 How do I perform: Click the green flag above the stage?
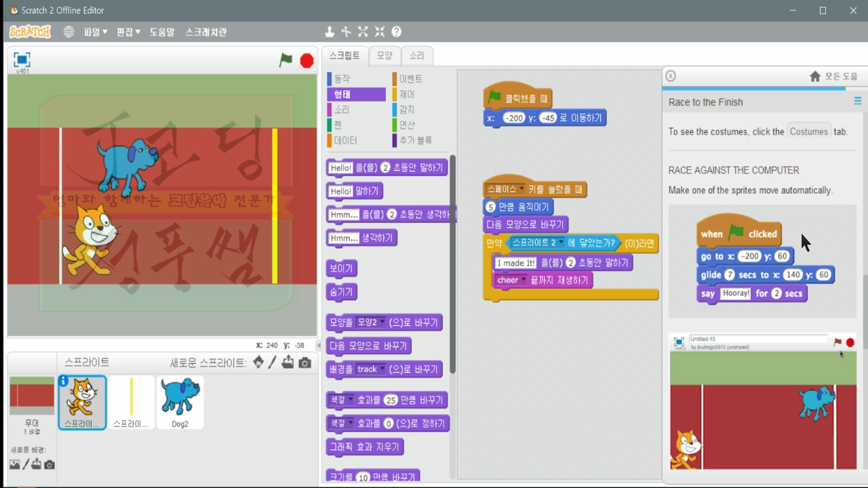coord(286,60)
